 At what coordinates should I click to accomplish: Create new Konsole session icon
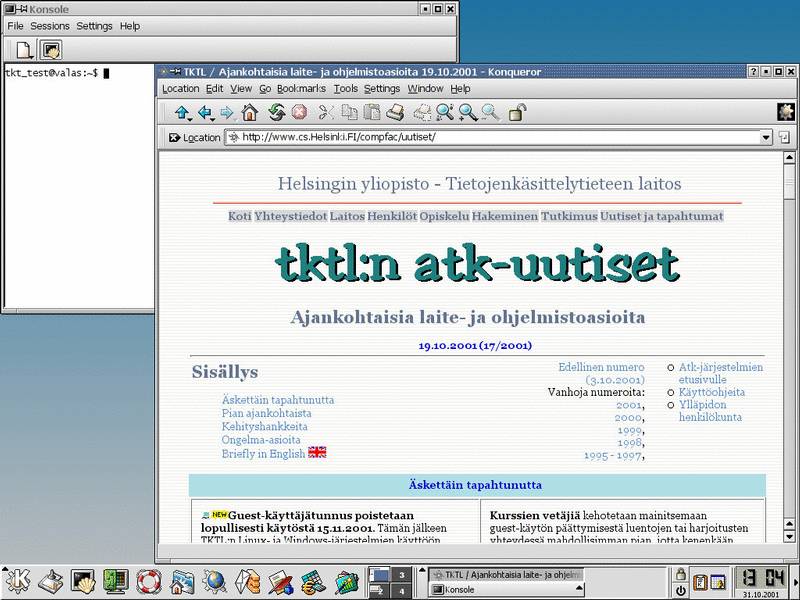[24, 51]
